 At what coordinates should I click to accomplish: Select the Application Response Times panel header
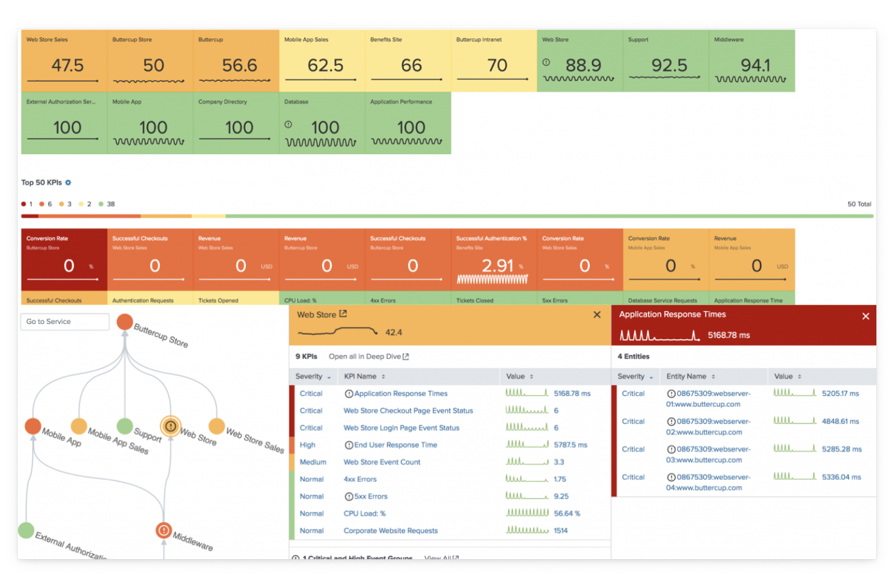[673, 315]
